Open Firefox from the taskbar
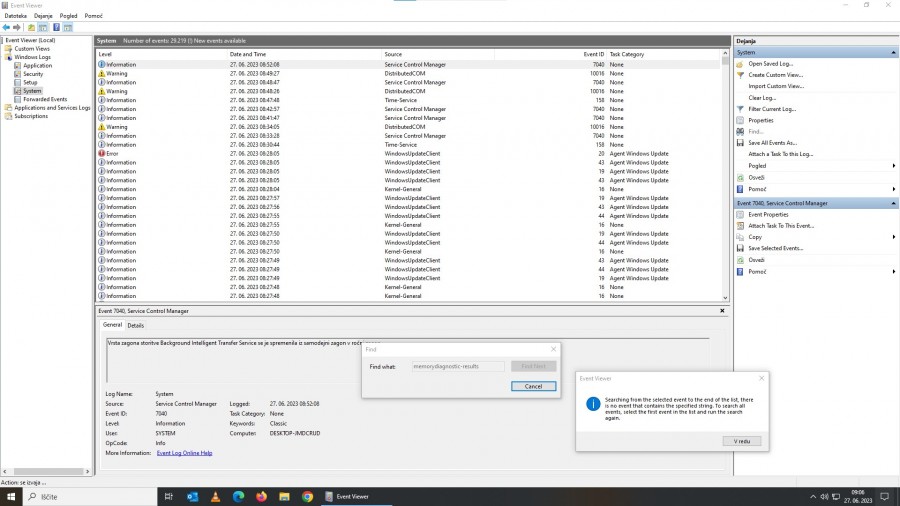The image size is (900, 506). click(262, 496)
